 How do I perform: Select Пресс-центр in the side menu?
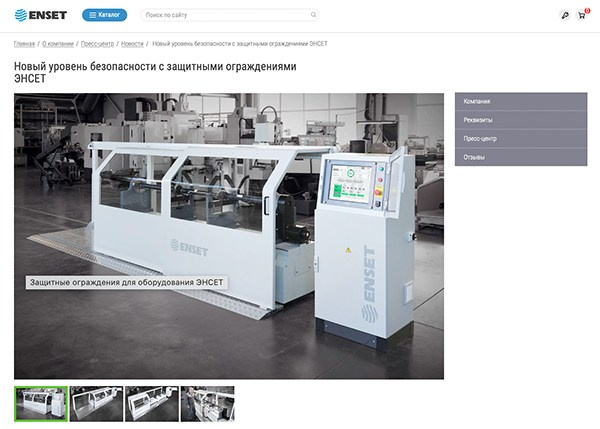click(x=520, y=138)
